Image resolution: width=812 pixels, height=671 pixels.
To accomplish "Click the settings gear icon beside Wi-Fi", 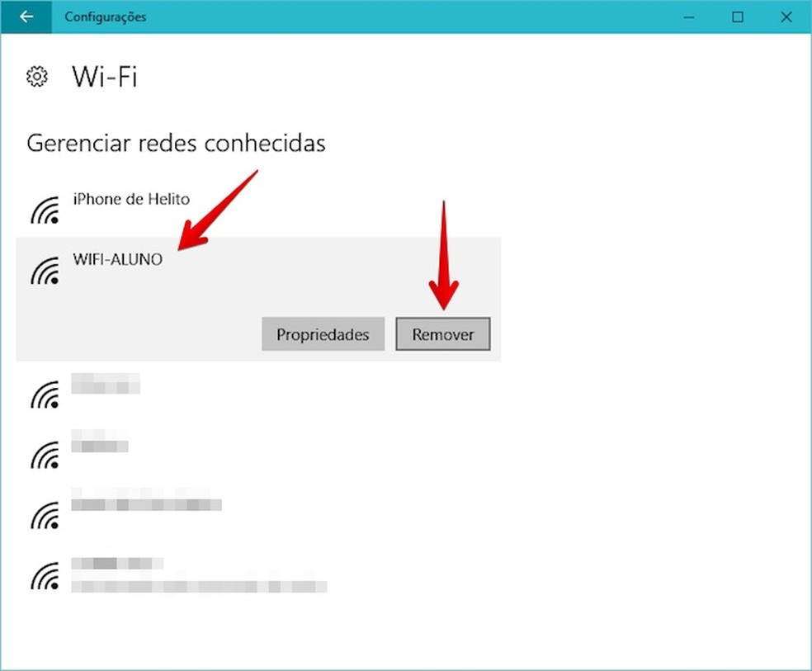I will (x=37, y=77).
